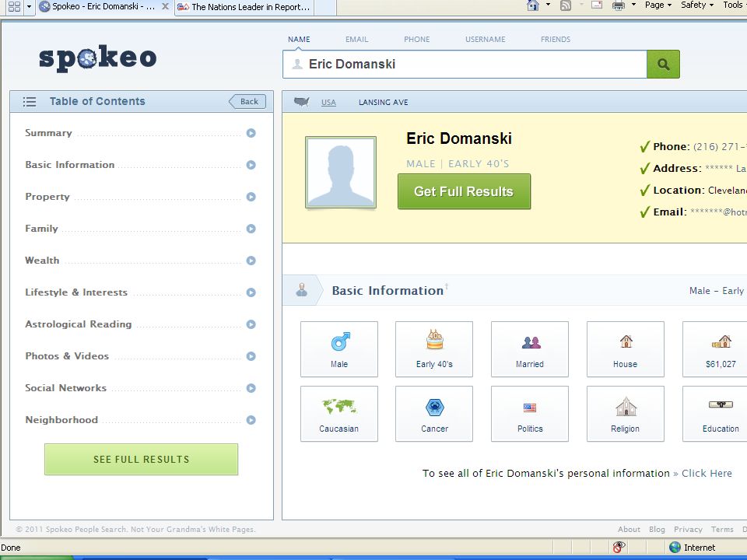The image size is (747, 560).
Task: Expand the Summary section arrow
Action: (x=251, y=133)
